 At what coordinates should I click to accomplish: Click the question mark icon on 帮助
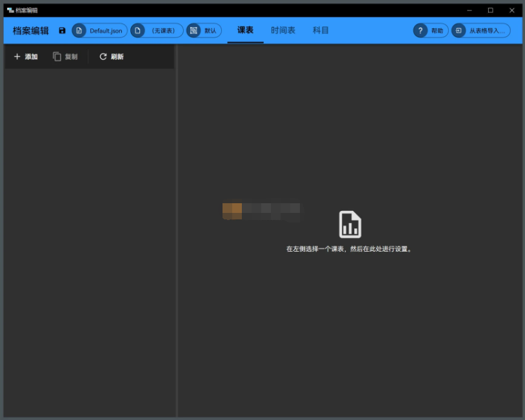pos(421,30)
